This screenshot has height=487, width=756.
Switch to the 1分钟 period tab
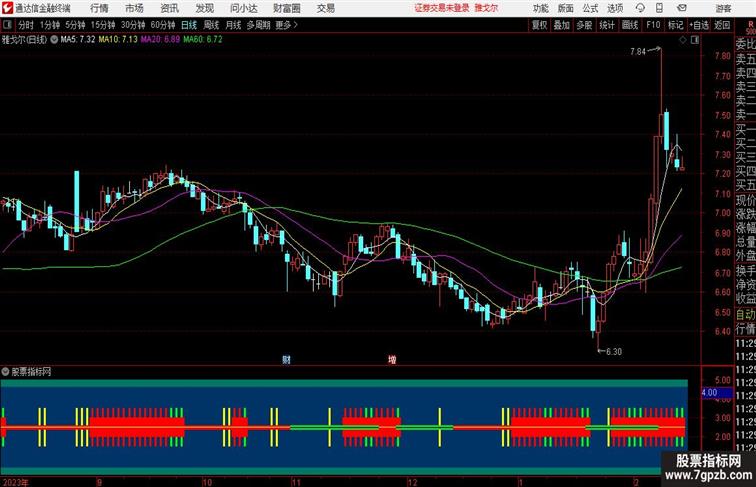click(x=50, y=25)
